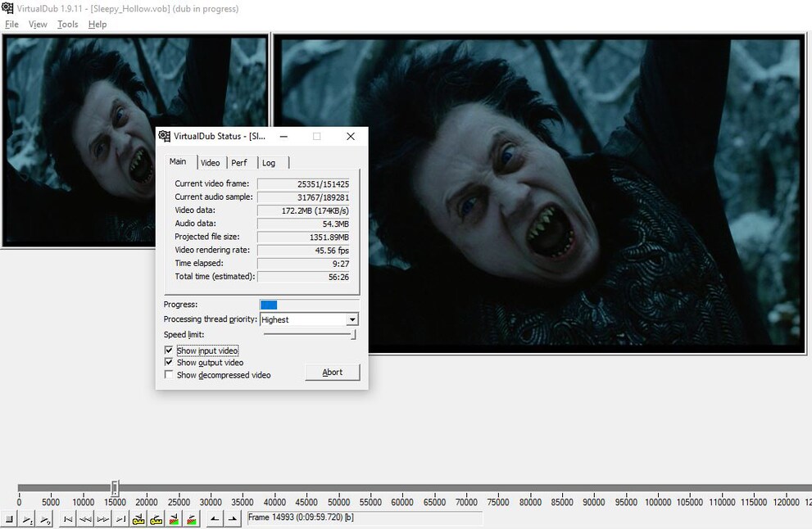Enable Show decompressed video
The image size is (812, 529).
[169, 375]
